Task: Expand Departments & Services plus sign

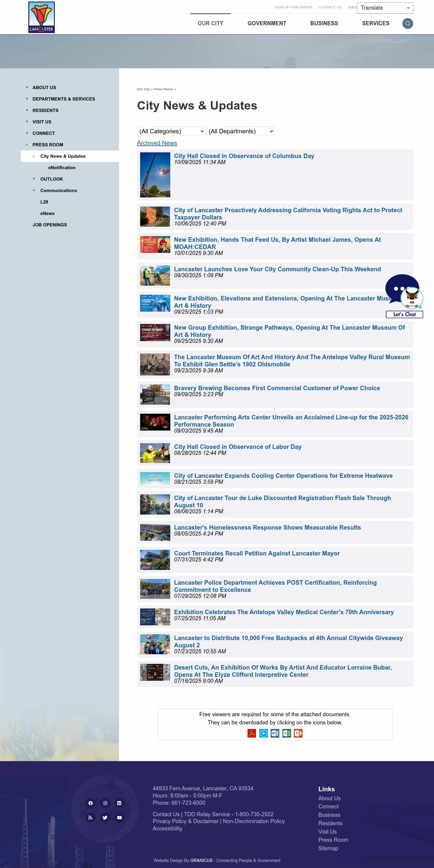Action: tap(27, 99)
